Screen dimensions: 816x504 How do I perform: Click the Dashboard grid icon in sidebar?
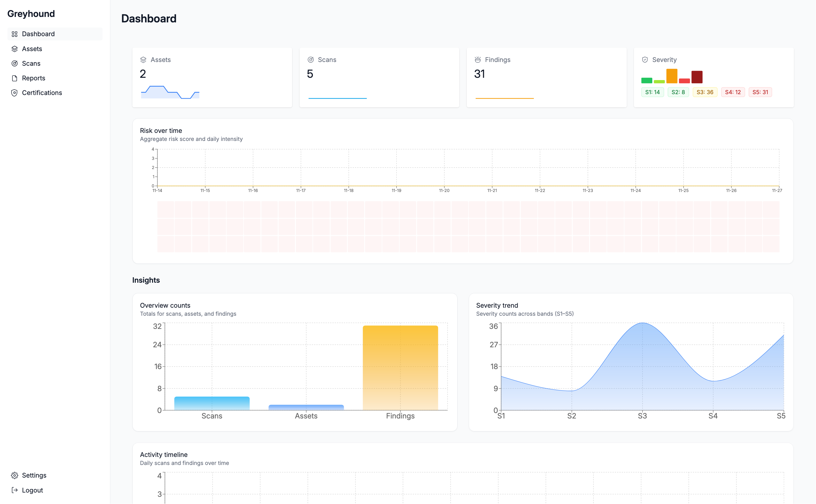(14, 34)
